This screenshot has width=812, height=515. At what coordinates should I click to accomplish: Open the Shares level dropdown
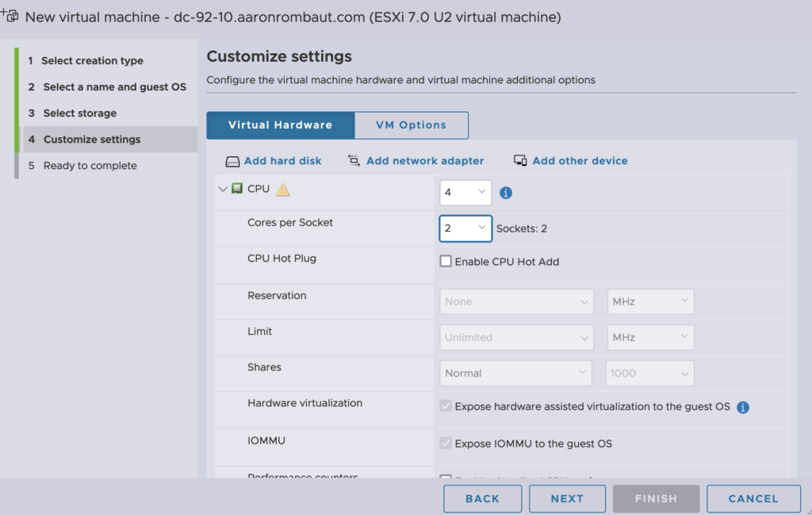click(x=515, y=373)
